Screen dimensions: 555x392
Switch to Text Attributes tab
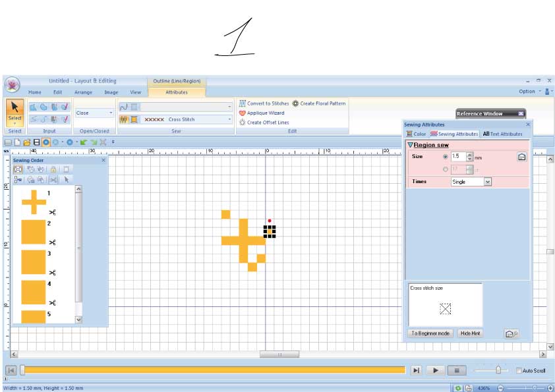503,134
